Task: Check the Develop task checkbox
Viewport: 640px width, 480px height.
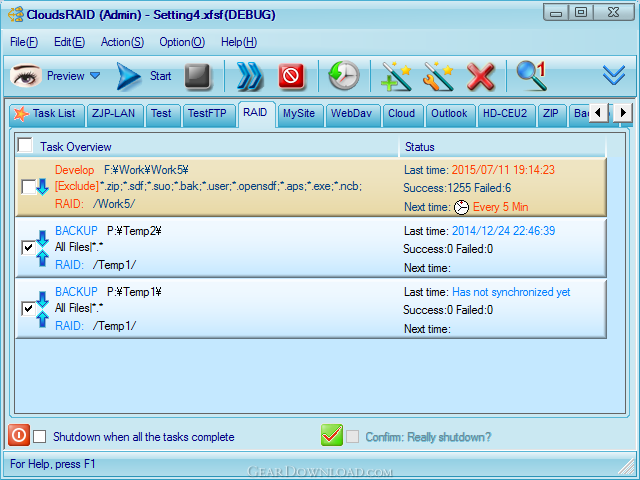Action: 28,187
